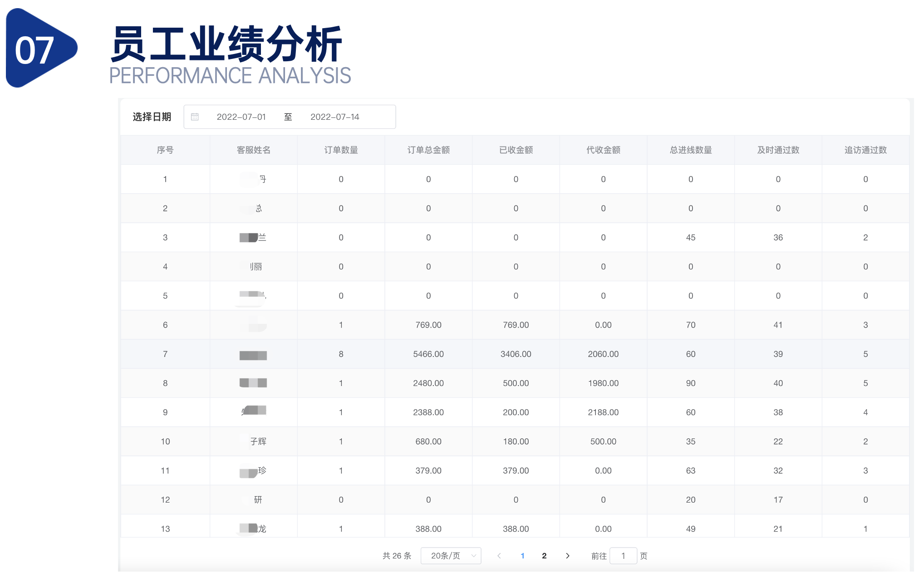Open the calendar icon in date range picker
Viewport: 924px width, 577px height.
tap(195, 117)
